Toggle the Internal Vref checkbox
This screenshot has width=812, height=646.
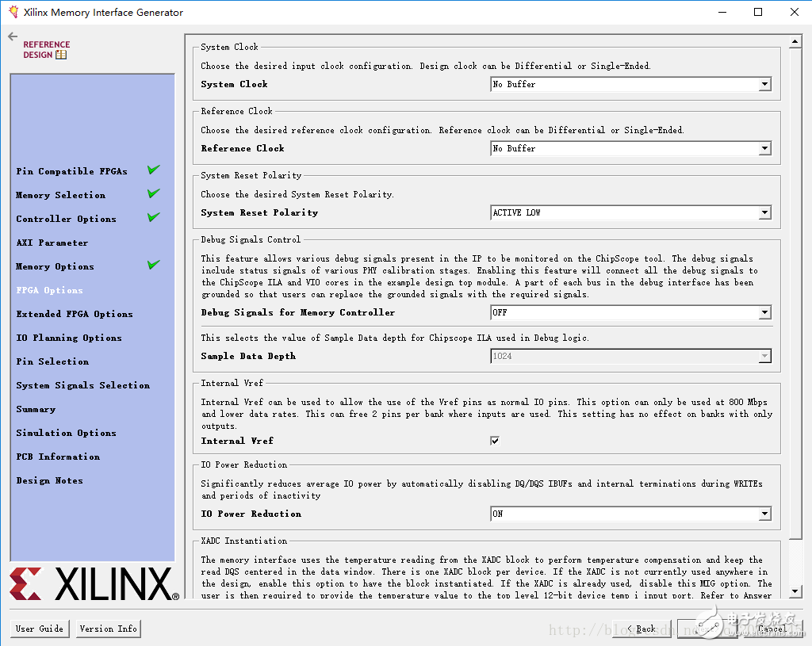coord(495,441)
